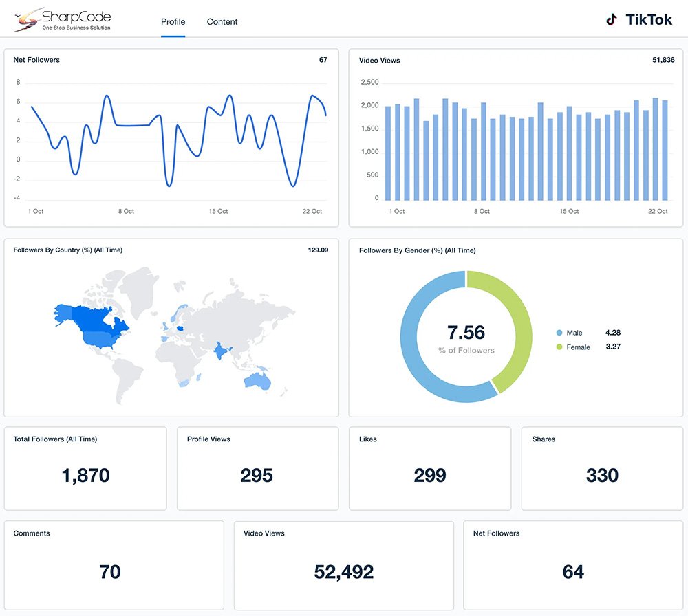Select the Shares 330 card
Viewport: 688px width, 616px height.
pyautogui.click(x=602, y=468)
